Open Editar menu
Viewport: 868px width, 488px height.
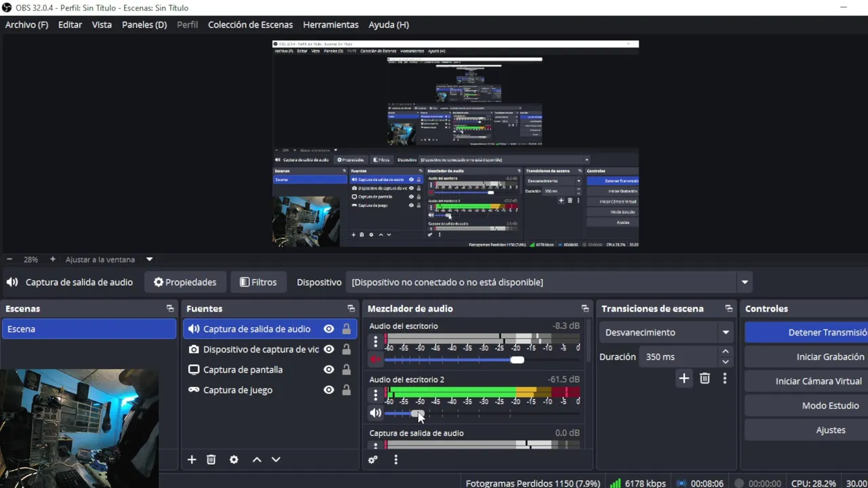tap(70, 24)
